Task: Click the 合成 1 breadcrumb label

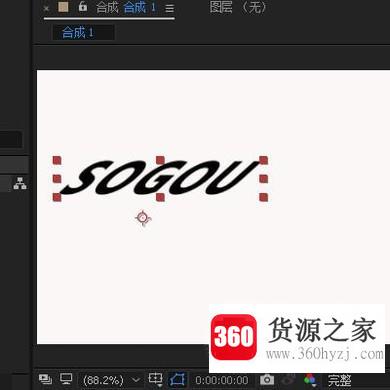Action: tap(78, 33)
